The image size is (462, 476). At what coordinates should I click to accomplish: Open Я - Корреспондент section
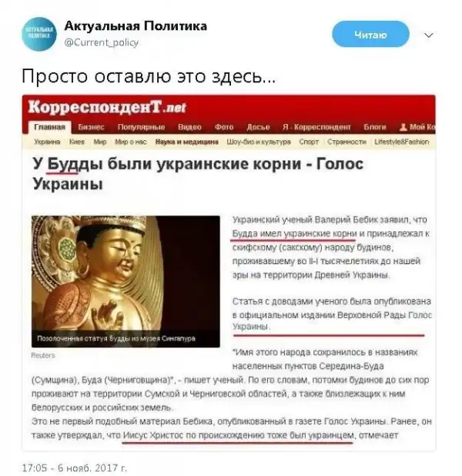(316, 127)
